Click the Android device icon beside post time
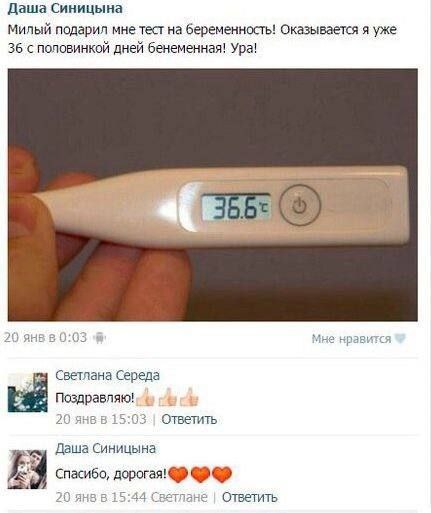The height and width of the screenshot is (513, 431). click(x=99, y=338)
